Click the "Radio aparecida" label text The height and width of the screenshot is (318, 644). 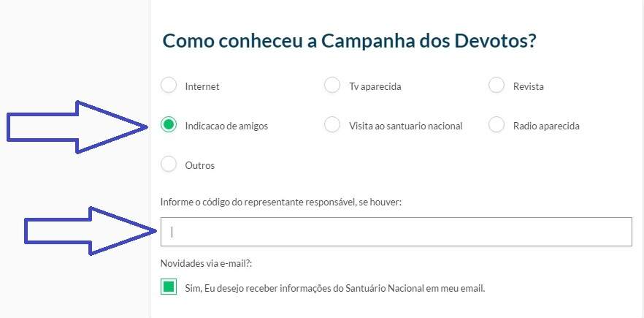[x=546, y=126]
